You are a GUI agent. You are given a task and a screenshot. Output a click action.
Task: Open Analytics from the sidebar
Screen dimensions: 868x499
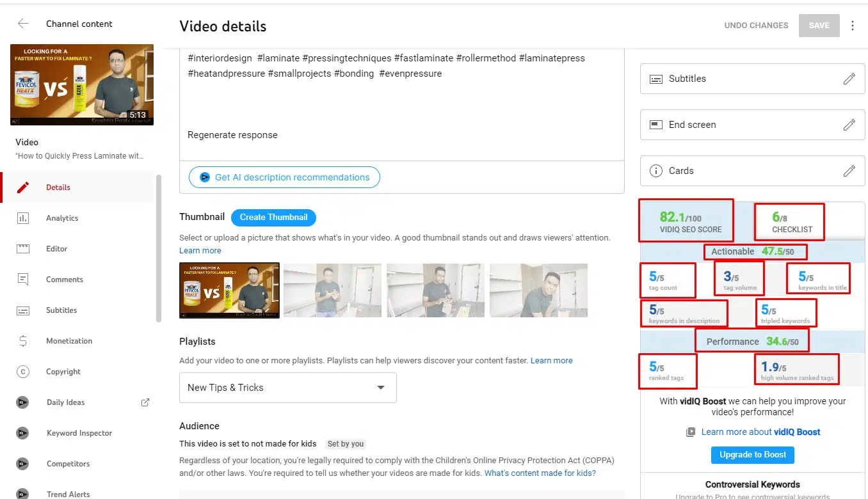point(61,218)
